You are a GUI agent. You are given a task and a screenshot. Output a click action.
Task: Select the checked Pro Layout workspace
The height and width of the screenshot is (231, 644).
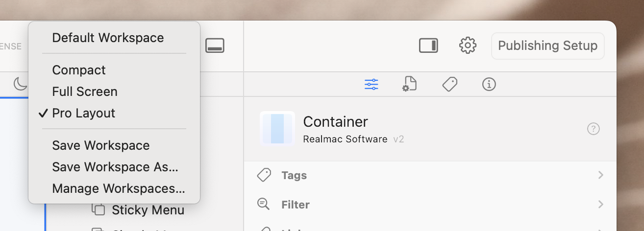click(84, 113)
